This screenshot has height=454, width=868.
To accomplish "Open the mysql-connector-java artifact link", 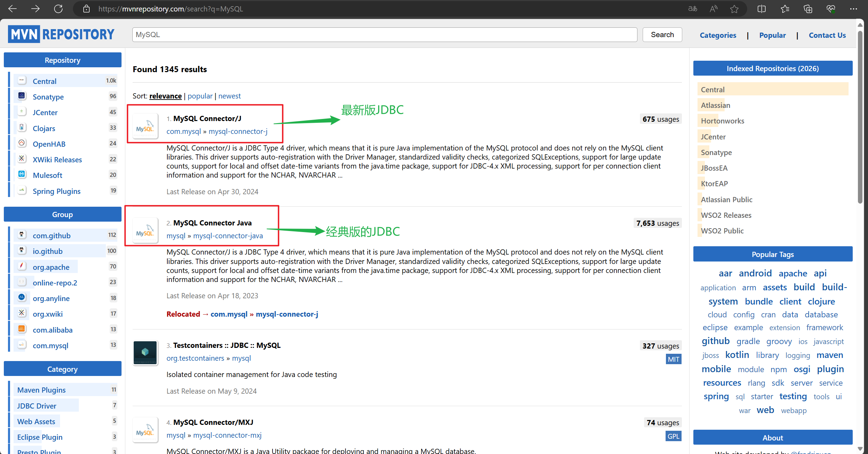I will tap(228, 236).
